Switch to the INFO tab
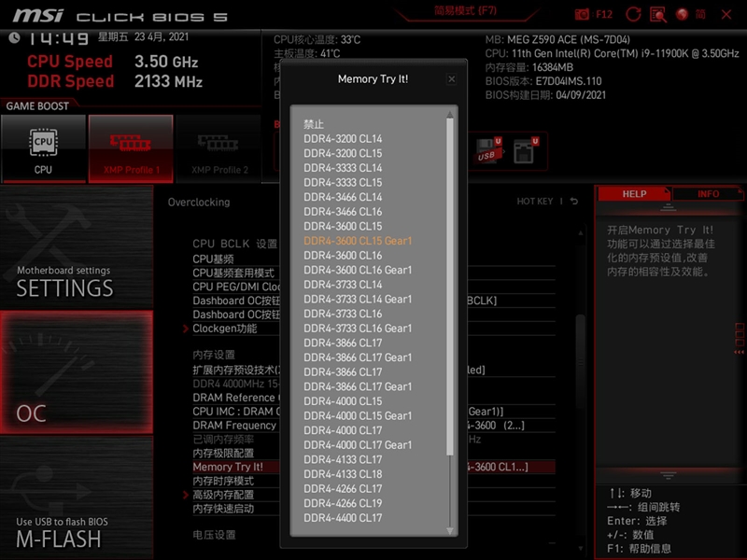The width and height of the screenshot is (747, 560). 709,193
